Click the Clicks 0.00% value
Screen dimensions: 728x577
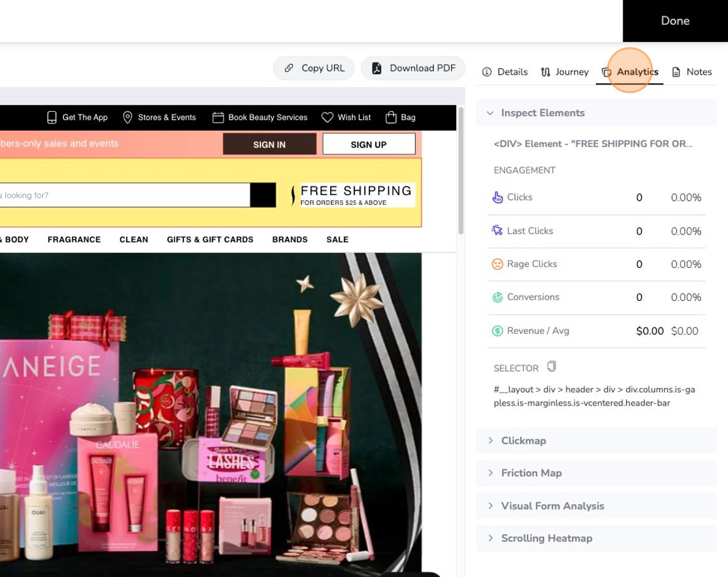[686, 198]
